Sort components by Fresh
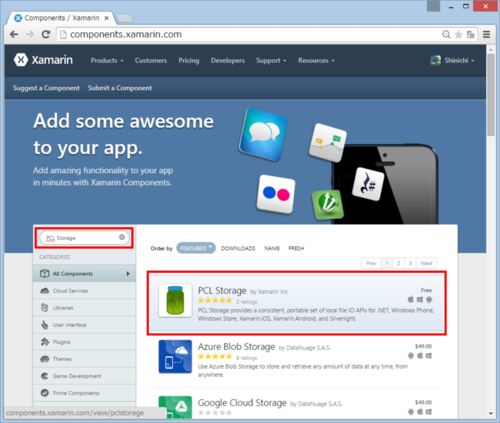 [296, 248]
